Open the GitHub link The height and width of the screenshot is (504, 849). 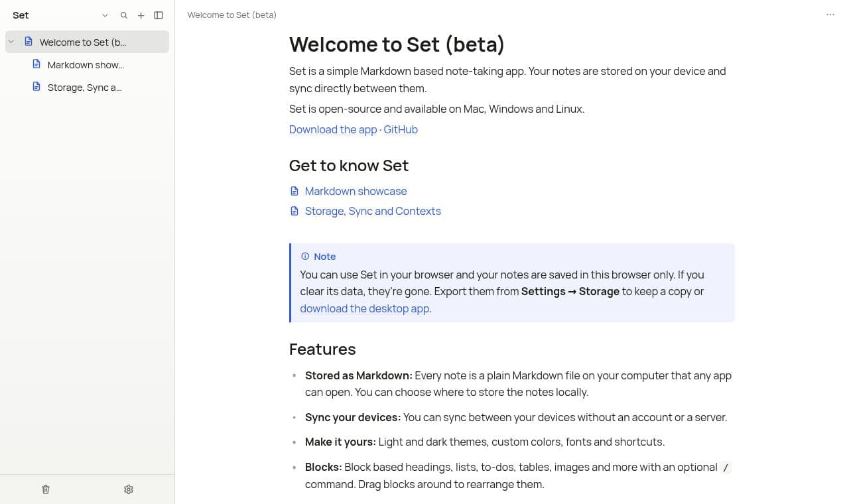[401, 129]
